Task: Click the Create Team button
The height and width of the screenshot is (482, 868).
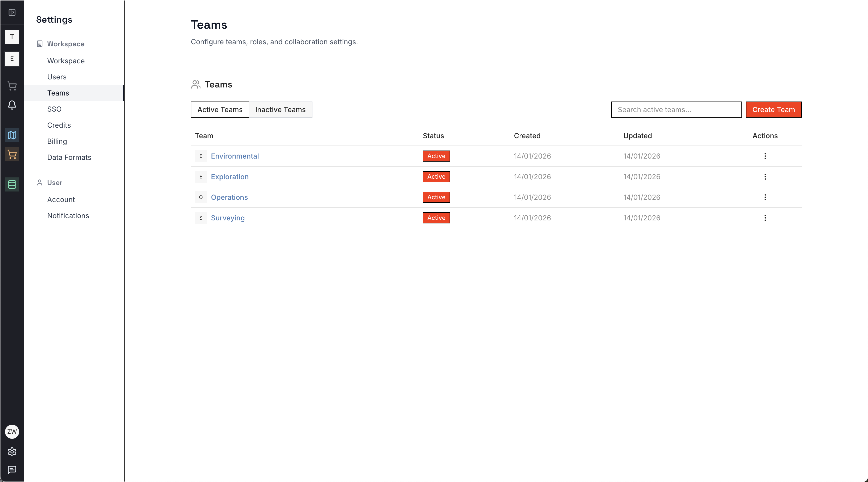Action: point(773,110)
